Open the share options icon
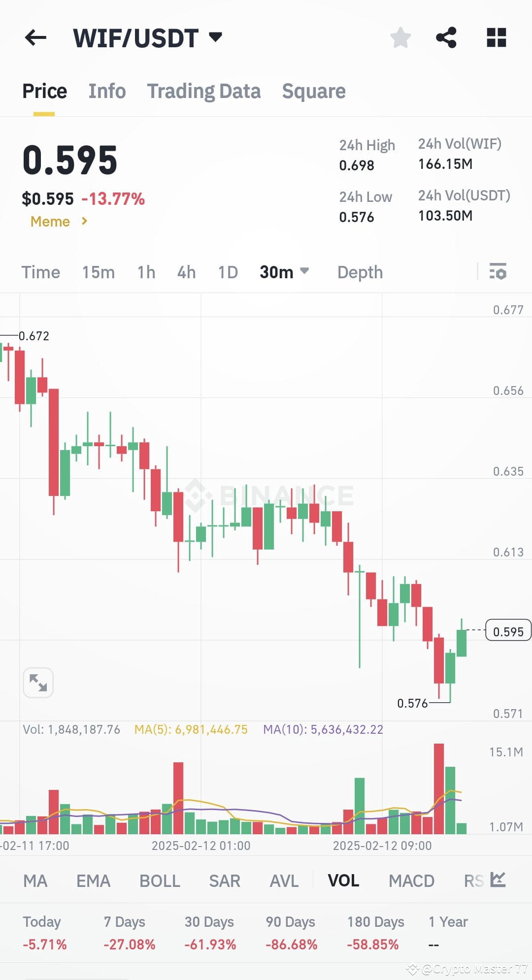 tap(446, 37)
